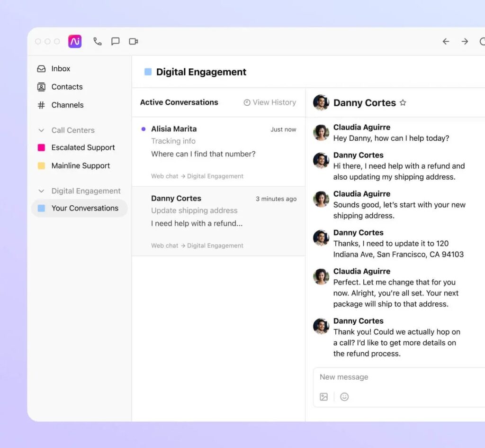The image size is (485, 448).
Task: Select the Channels hash icon
Action: [x=42, y=105]
